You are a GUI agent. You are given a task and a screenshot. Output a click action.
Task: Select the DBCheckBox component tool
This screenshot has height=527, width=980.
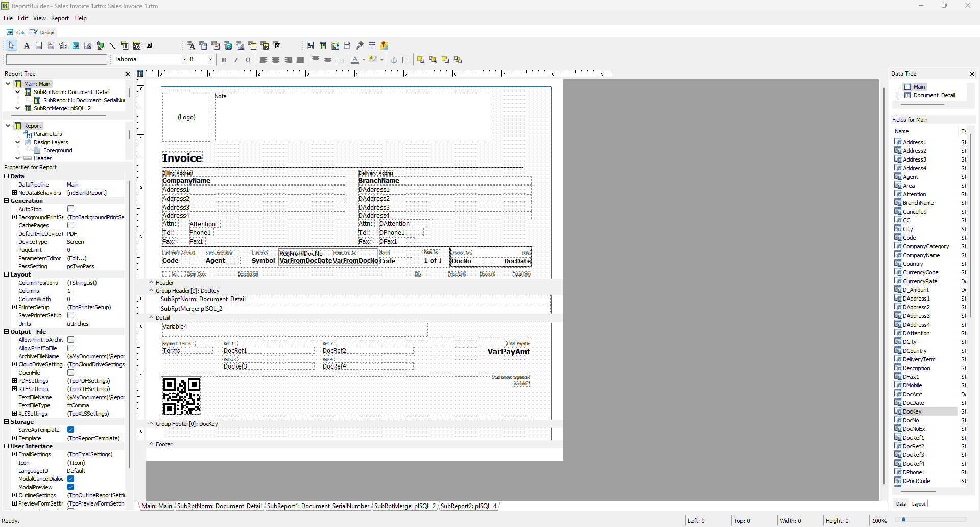277,45
